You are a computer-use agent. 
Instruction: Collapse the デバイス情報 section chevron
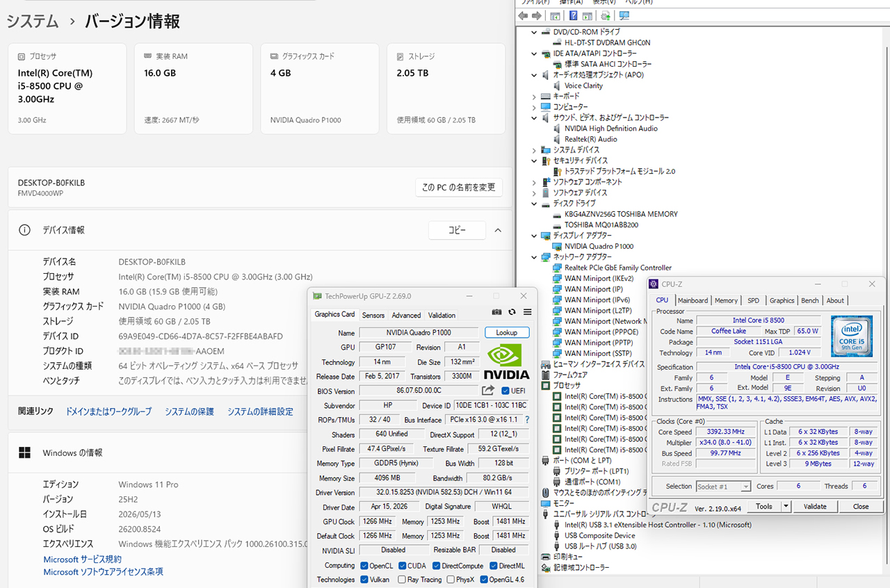click(498, 230)
